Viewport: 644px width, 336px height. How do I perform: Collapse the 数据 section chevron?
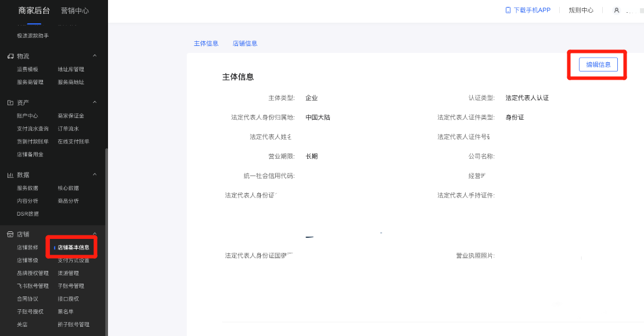[93, 174]
